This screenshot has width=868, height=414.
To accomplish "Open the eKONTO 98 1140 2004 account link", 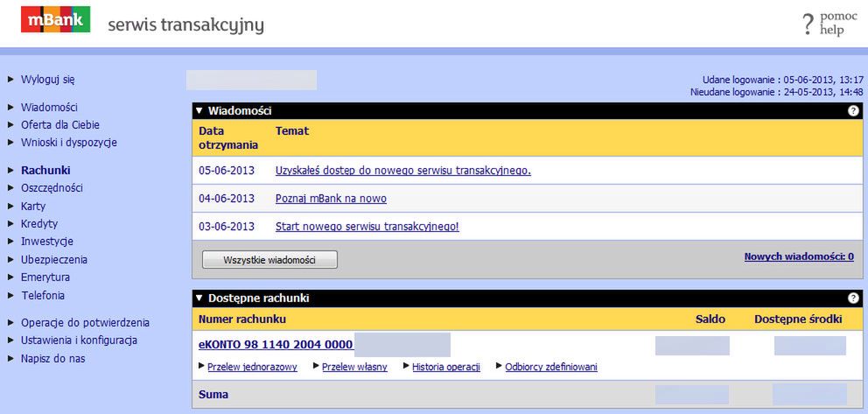I will (276, 344).
